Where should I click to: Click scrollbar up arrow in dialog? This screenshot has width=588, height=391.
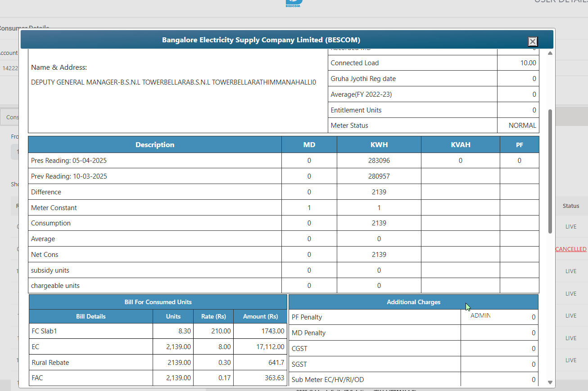click(550, 53)
